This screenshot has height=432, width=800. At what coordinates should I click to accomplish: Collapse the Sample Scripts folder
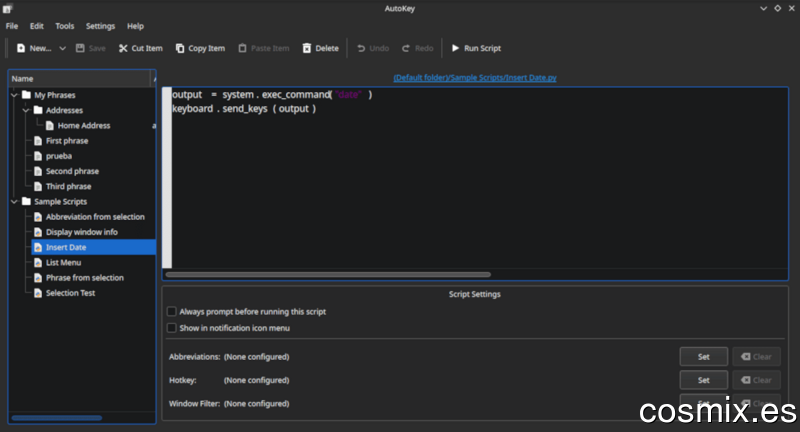[x=15, y=201]
